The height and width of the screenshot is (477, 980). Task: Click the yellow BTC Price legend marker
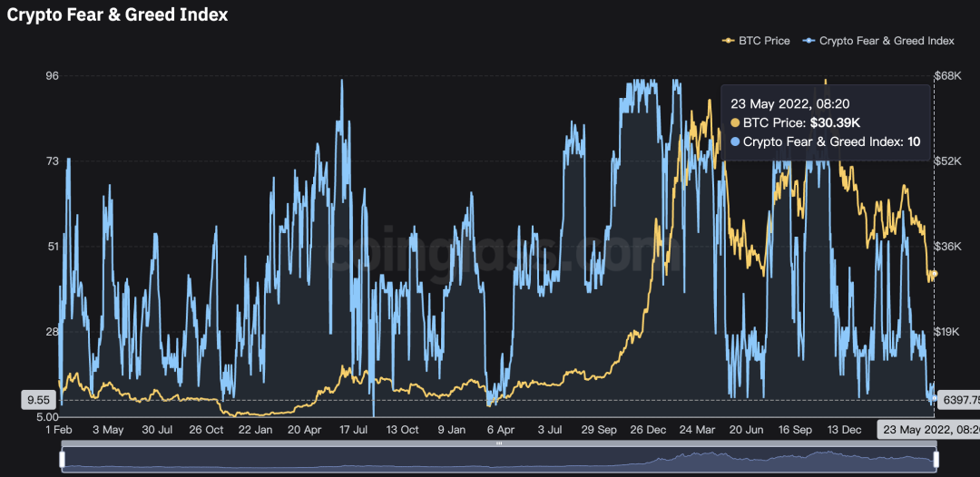728,41
